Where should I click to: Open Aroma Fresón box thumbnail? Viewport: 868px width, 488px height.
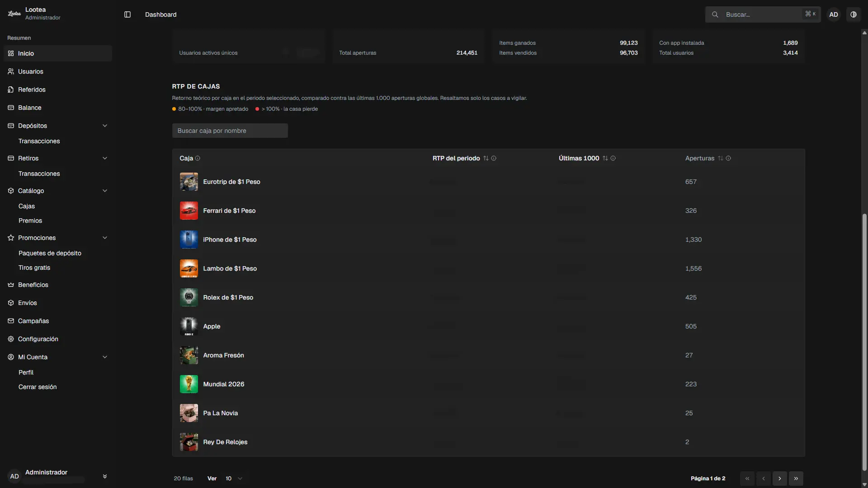coord(189,355)
